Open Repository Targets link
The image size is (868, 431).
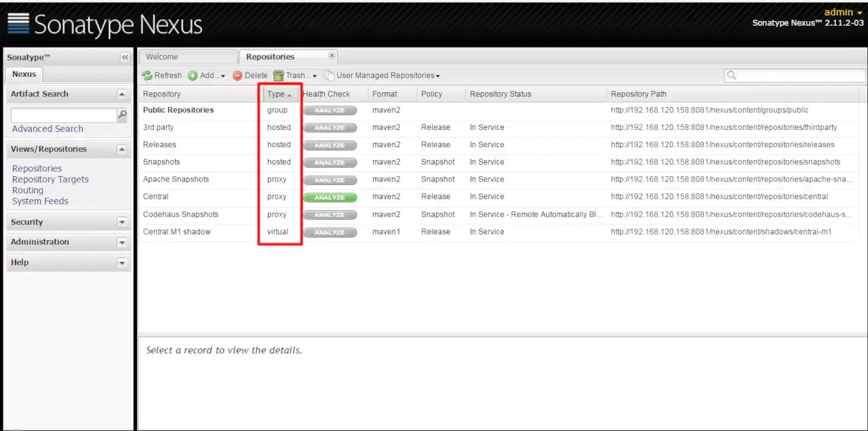(50, 180)
